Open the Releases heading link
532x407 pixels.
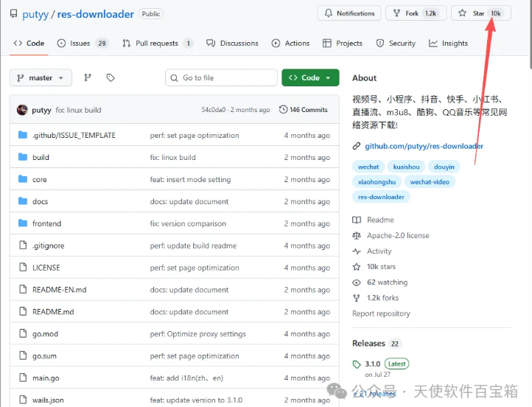click(x=368, y=343)
